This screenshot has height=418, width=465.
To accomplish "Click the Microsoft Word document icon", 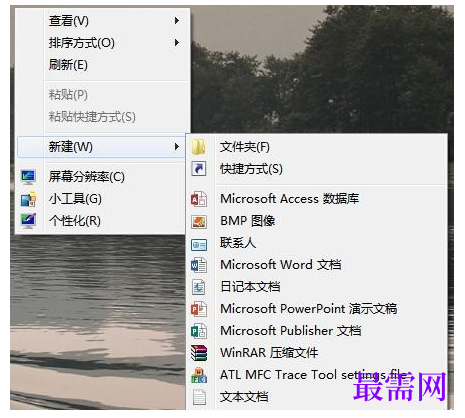I will click(199, 265).
